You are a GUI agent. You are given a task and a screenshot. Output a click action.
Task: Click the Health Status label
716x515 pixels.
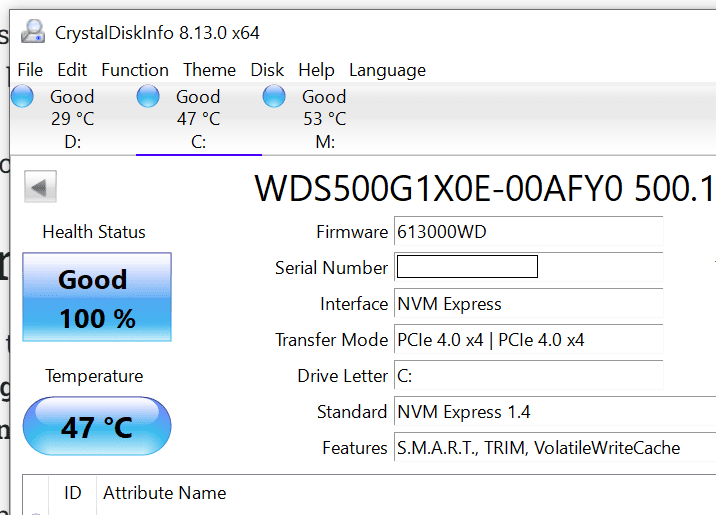tap(94, 231)
